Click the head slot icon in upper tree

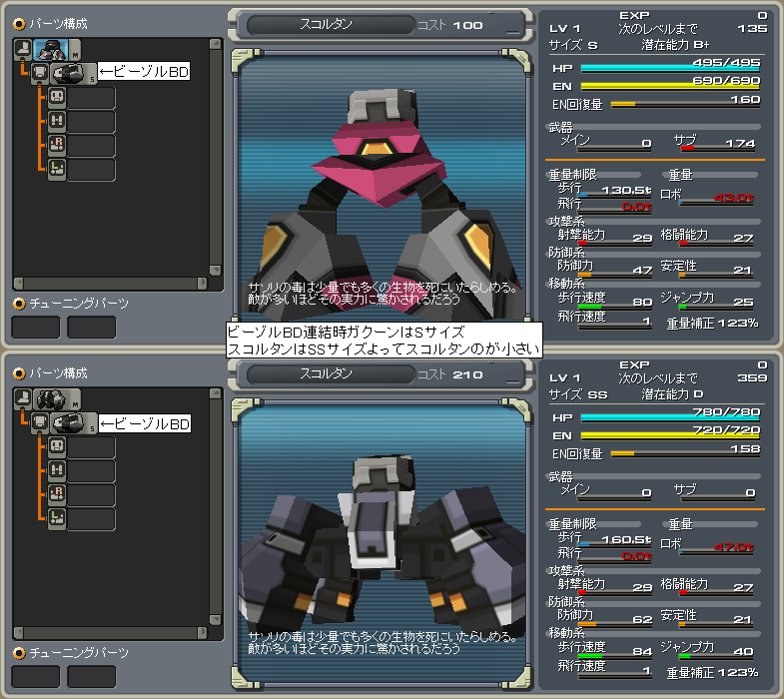(x=57, y=98)
